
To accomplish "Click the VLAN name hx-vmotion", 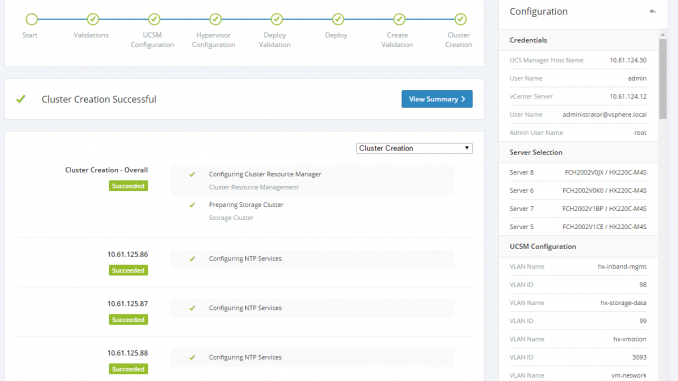I will point(630,339).
